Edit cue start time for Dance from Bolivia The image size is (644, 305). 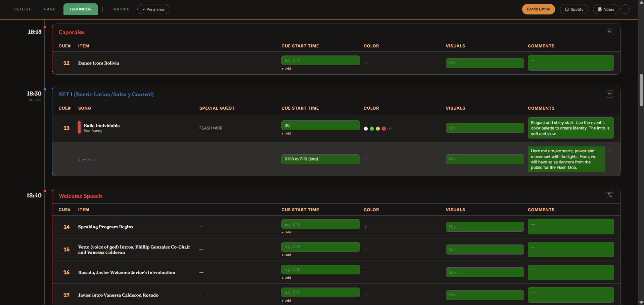tap(320, 60)
